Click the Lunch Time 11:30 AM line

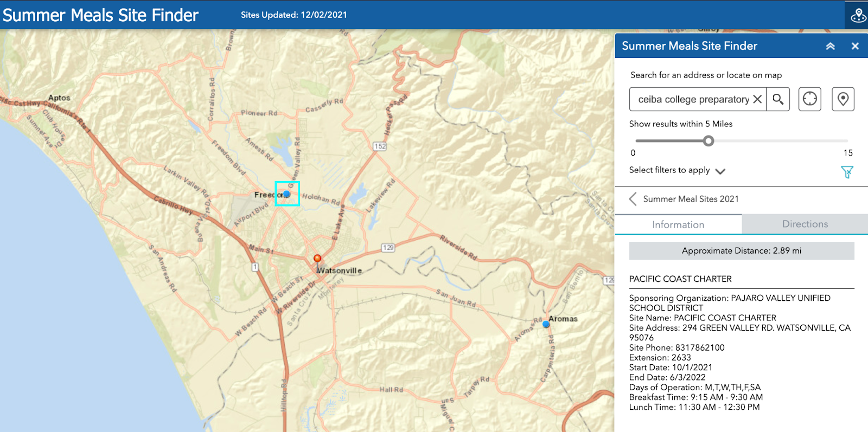(x=694, y=407)
